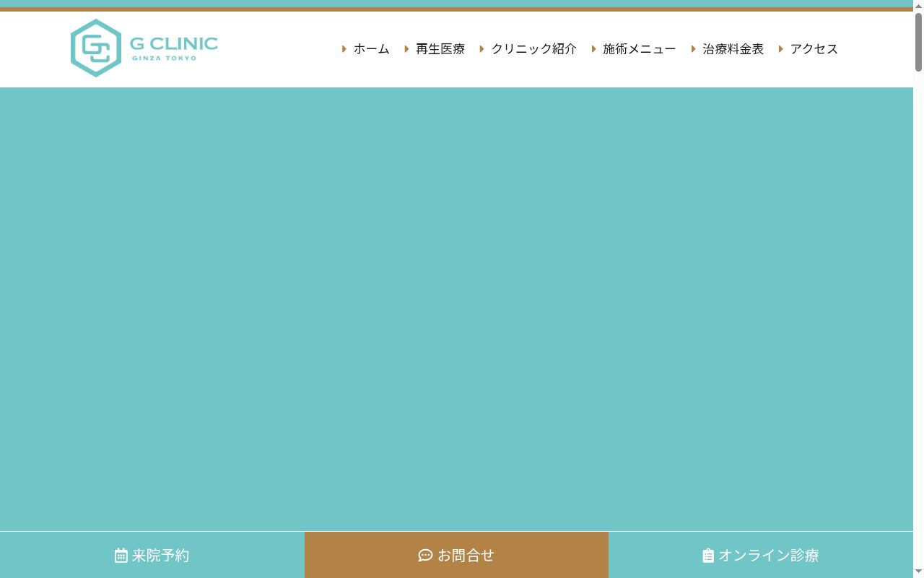Click the arrow before ホーム
This screenshot has width=924, height=578.
tap(344, 49)
